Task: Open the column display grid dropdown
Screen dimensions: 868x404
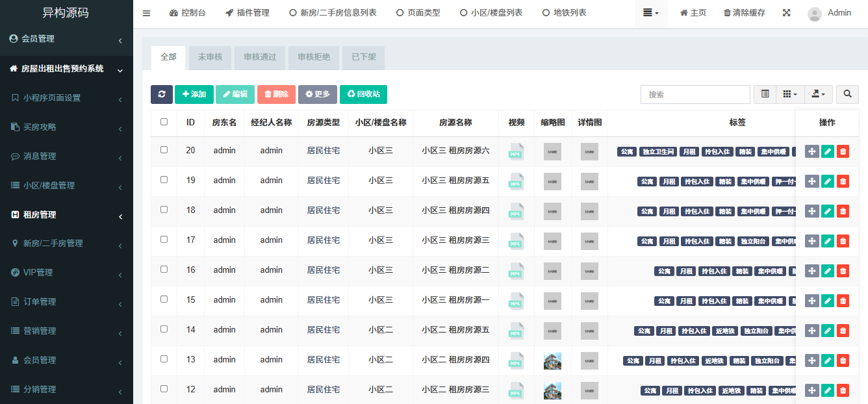Action: click(789, 94)
